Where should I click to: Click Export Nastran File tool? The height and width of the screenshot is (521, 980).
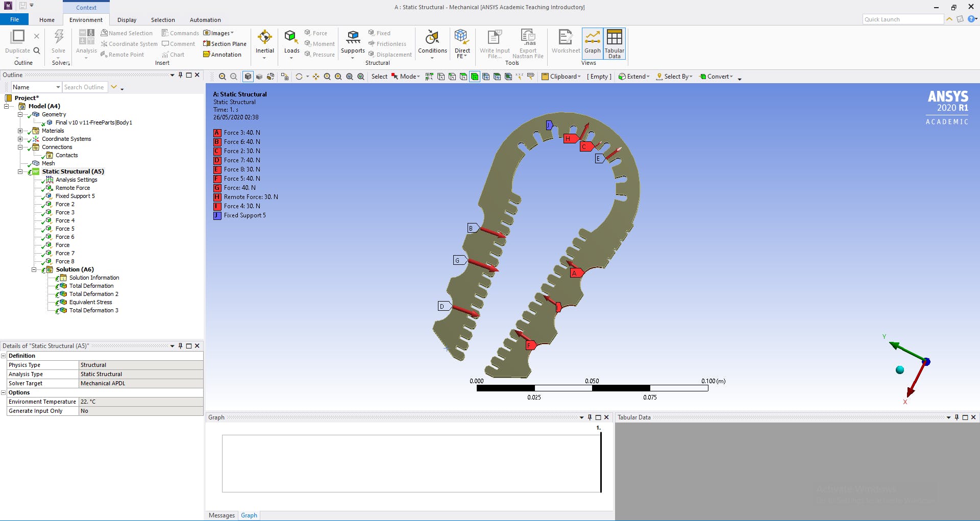pyautogui.click(x=528, y=43)
